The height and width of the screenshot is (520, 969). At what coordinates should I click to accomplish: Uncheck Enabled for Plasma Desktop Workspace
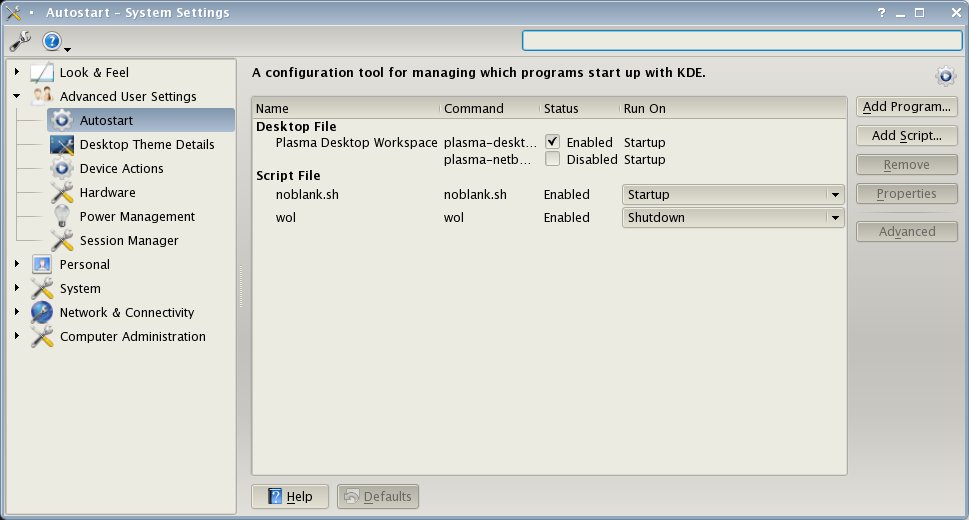552,142
